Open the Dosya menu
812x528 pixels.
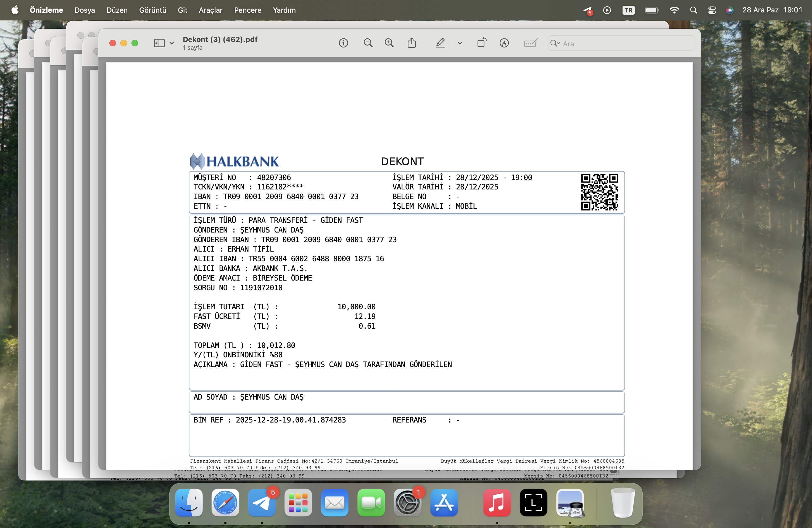(85, 10)
